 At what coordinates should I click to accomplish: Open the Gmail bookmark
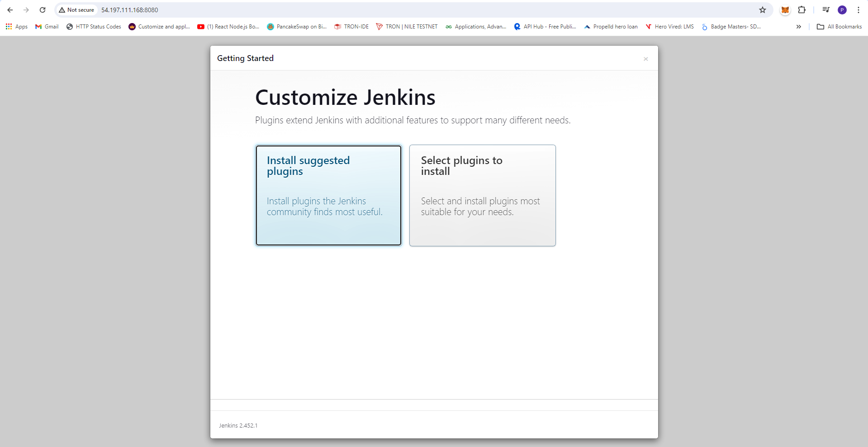point(47,27)
